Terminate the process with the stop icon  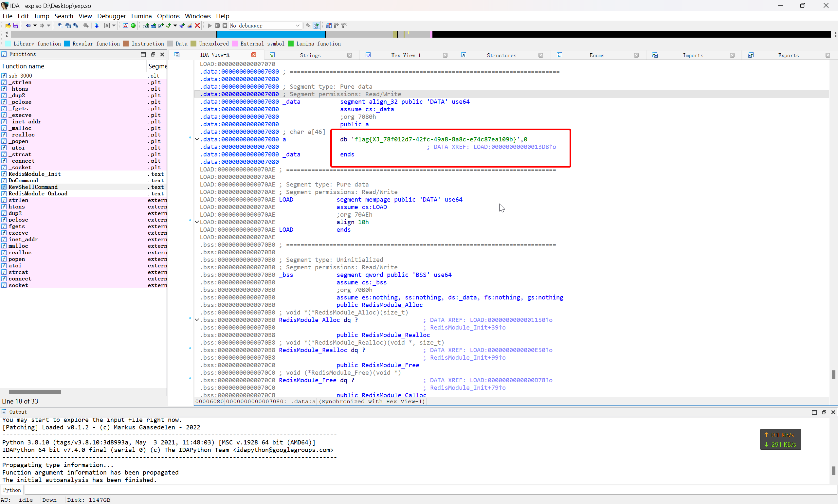click(x=225, y=26)
